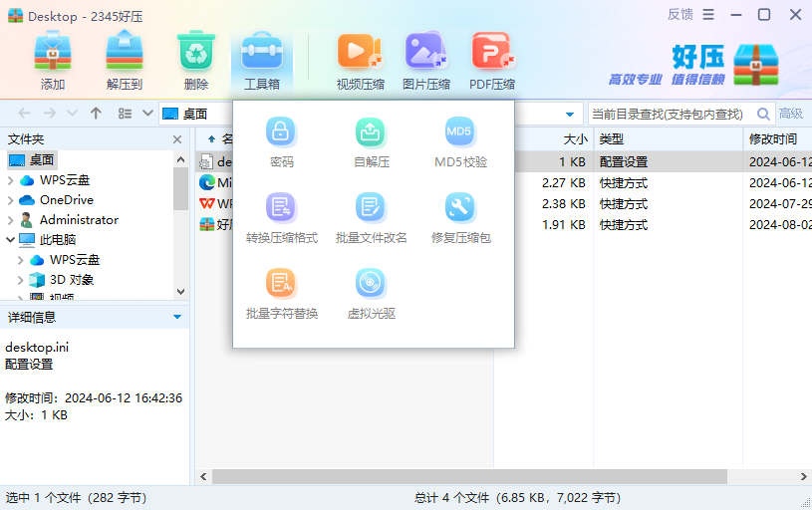Image resolution: width=812 pixels, height=510 pixels.
Task: Select the row sized 1.91 KB
Action: coord(504,225)
